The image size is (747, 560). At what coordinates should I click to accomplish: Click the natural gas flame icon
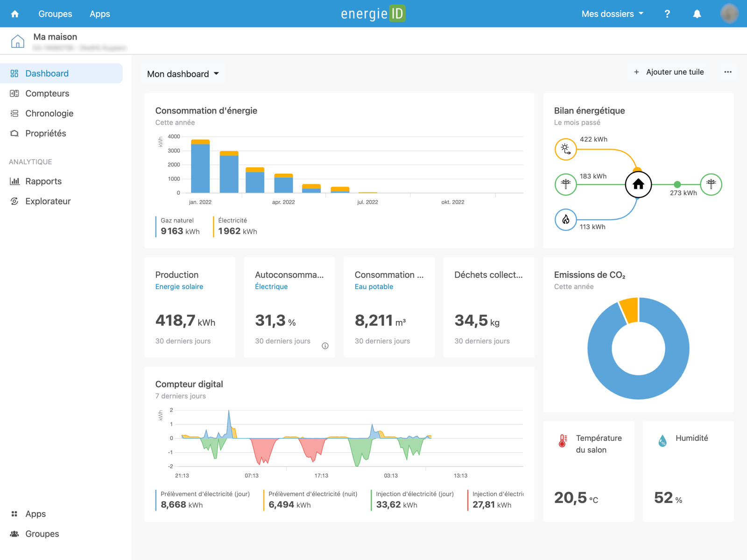click(x=565, y=220)
